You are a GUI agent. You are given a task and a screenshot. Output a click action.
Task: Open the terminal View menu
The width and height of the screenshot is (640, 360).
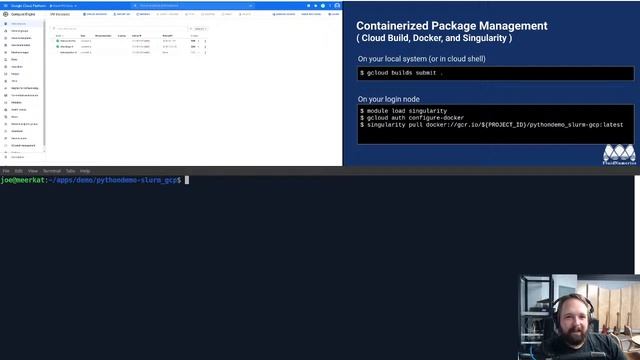click(x=33, y=171)
